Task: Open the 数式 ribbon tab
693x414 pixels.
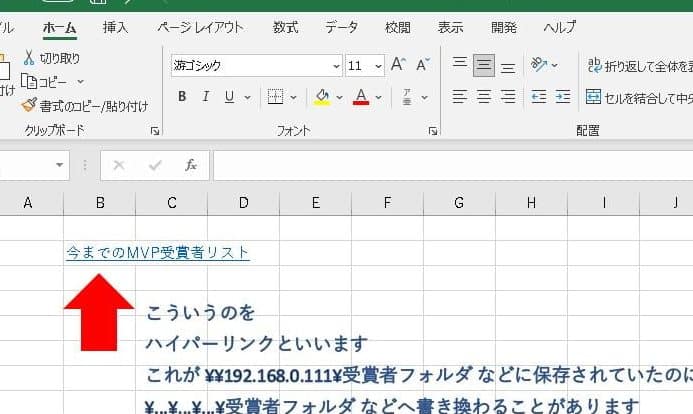Action: point(285,27)
